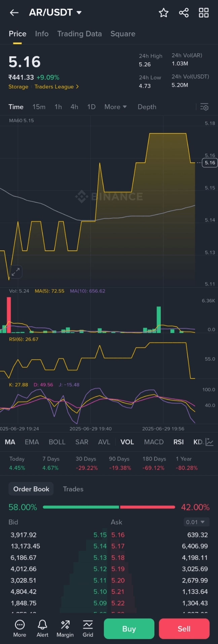This screenshot has height=644, width=218.
Task: Select the 1D chart interval
Action: pos(91,107)
